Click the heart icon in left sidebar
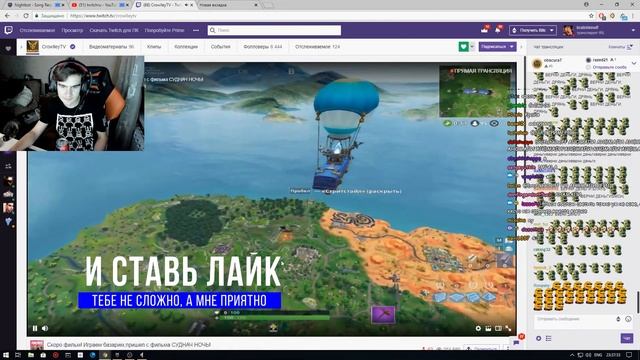This screenshot has width=640, height=360. click(x=8, y=49)
